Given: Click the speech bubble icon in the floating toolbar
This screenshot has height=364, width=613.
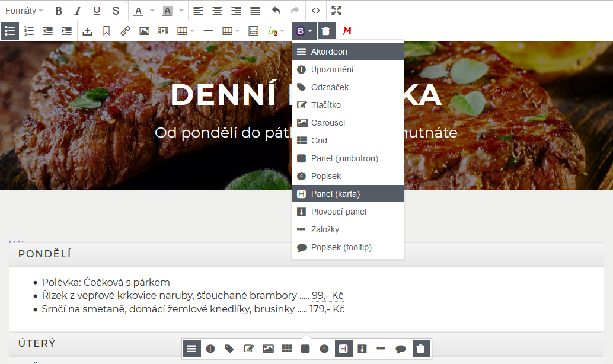Looking at the screenshot, I should point(401,349).
